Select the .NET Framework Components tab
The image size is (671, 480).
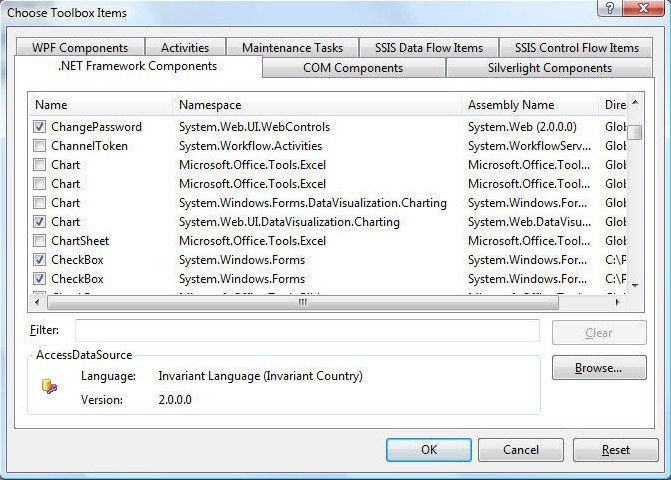137,66
